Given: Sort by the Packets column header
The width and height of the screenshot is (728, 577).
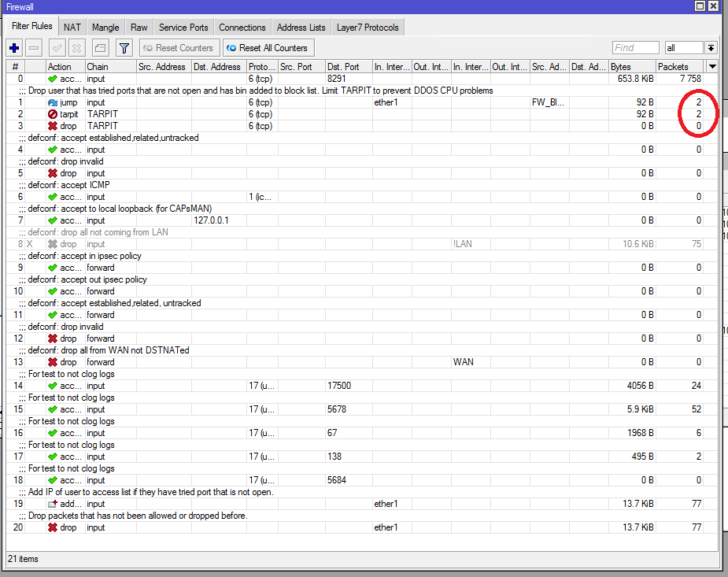Looking at the screenshot, I should point(680,66).
